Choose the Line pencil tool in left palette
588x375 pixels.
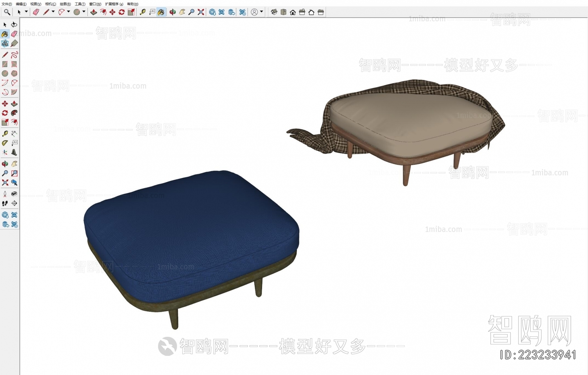[5, 55]
